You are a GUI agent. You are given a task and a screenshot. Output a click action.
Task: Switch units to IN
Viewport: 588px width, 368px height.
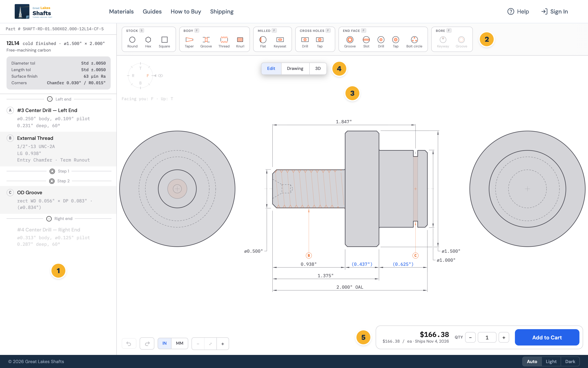tap(165, 343)
